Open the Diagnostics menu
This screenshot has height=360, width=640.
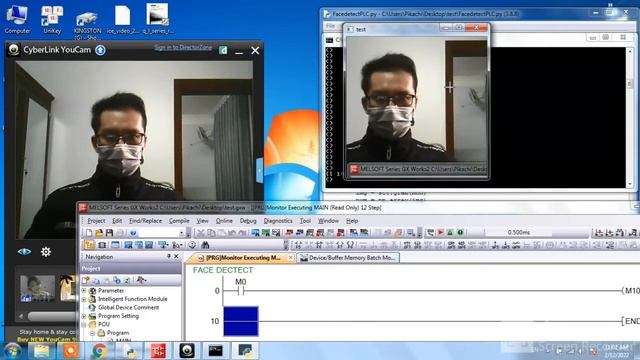pyautogui.click(x=278, y=221)
